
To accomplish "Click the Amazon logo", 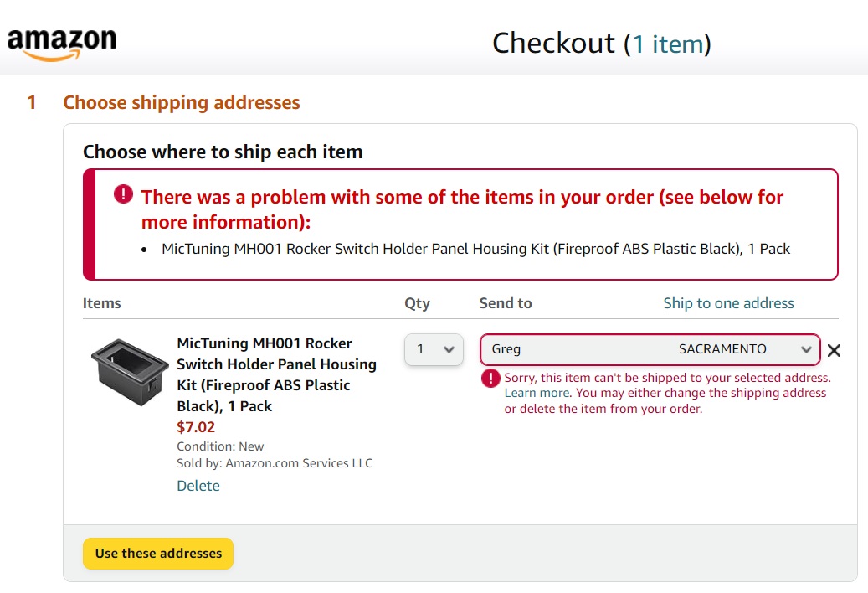I will pos(61,44).
